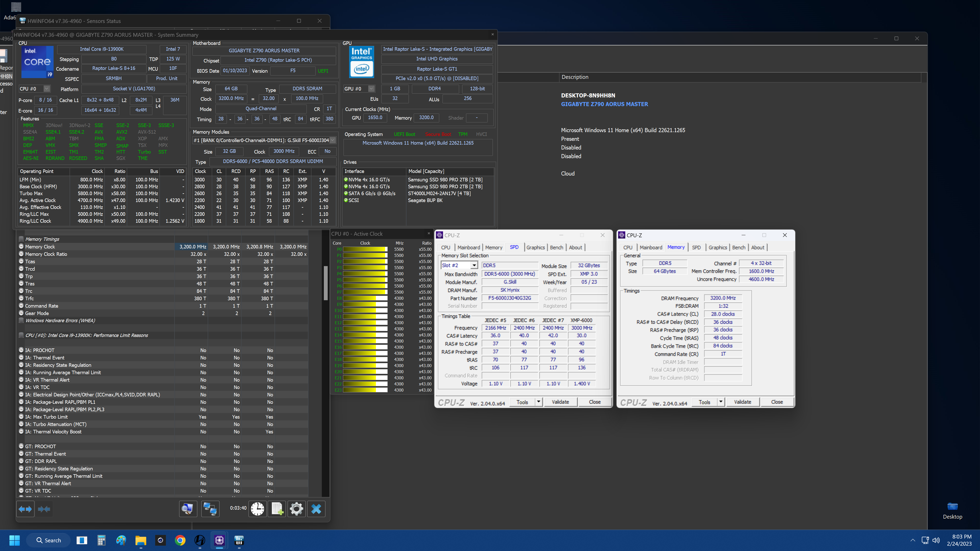Close the CPU #0 Active Clock panel

(x=428, y=233)
